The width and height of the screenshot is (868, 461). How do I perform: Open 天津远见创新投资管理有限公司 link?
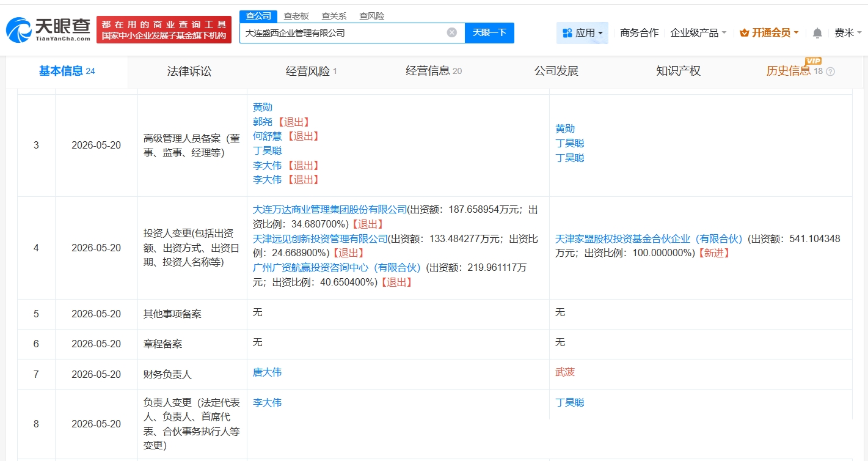[x=321, y=238]
